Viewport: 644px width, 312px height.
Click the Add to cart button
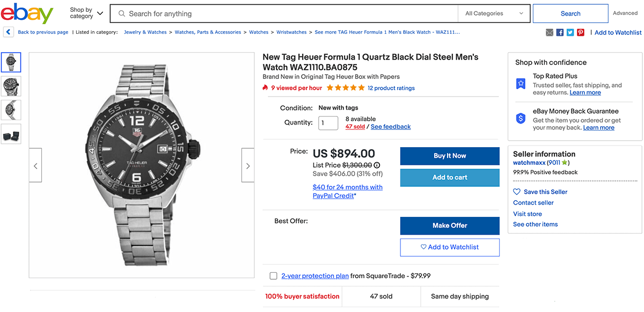tap(450, 178)
